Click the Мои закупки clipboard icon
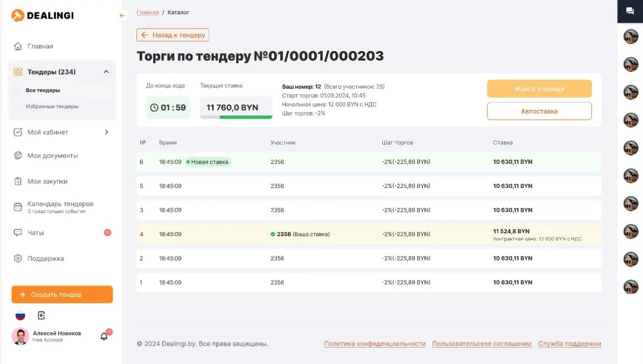Viewport: 643px width, 364px height. point(18,181)
